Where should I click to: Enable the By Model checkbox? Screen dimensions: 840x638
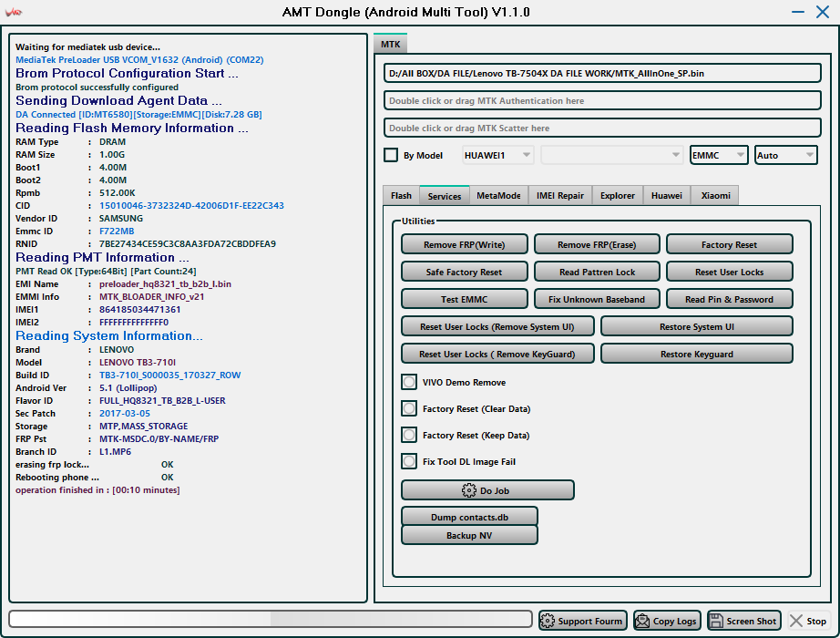click(391, 155)
